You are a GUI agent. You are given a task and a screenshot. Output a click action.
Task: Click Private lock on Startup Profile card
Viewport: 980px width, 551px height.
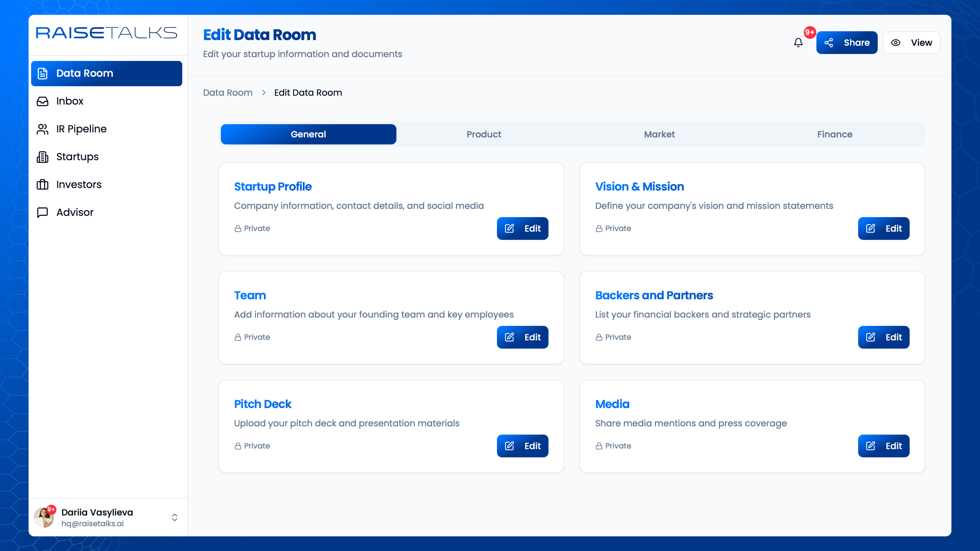tap(252, 229)
